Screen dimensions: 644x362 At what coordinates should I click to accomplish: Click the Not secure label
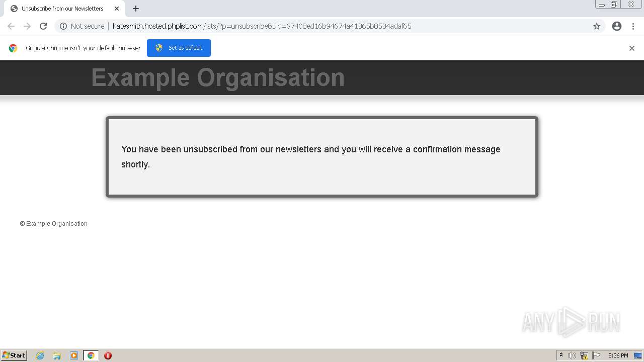[88, 26]
